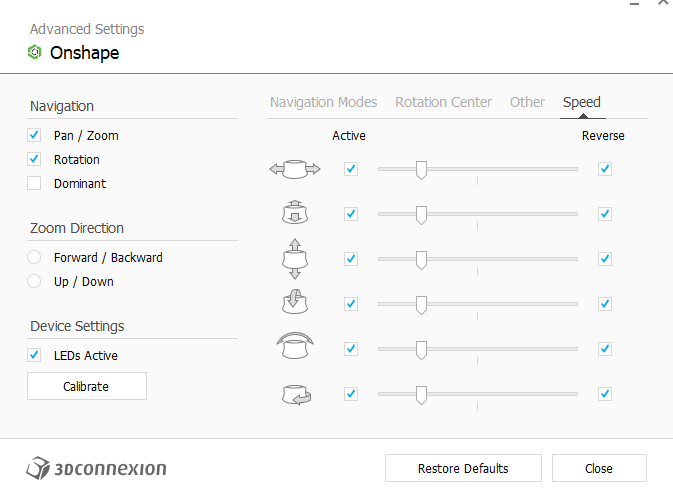This screenshot has width=673, height=492.
Task: Click the tilt forward motion icon
Action: 295,303
